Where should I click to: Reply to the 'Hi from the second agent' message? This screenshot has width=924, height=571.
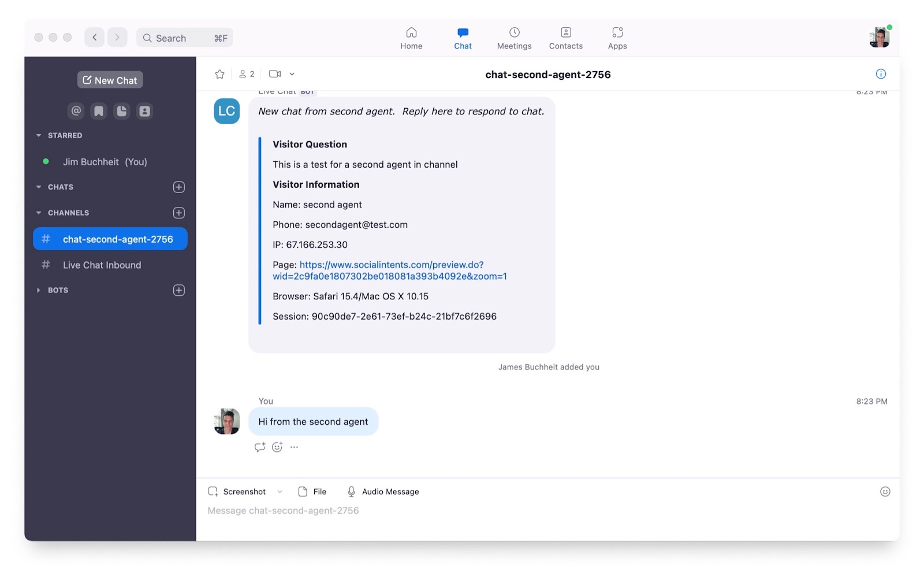tap(260, 447)
